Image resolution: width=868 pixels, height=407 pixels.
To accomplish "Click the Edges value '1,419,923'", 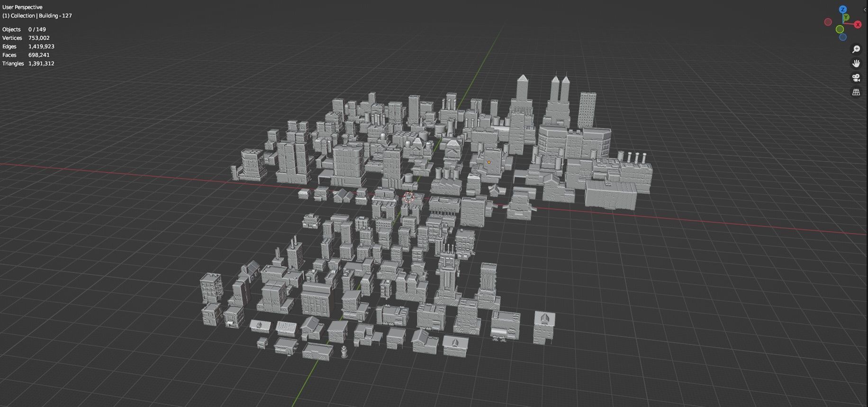I will (41, 46).
